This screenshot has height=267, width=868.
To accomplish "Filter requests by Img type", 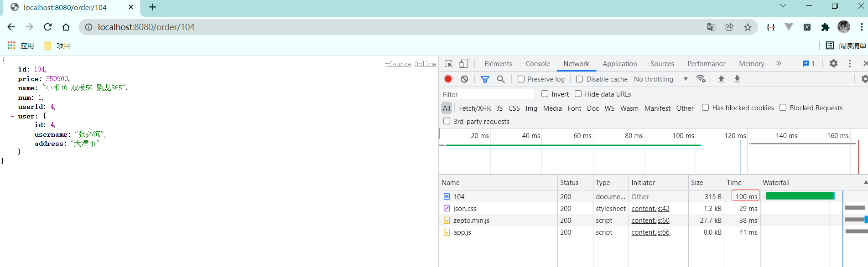I will click(x=531, y=108).
